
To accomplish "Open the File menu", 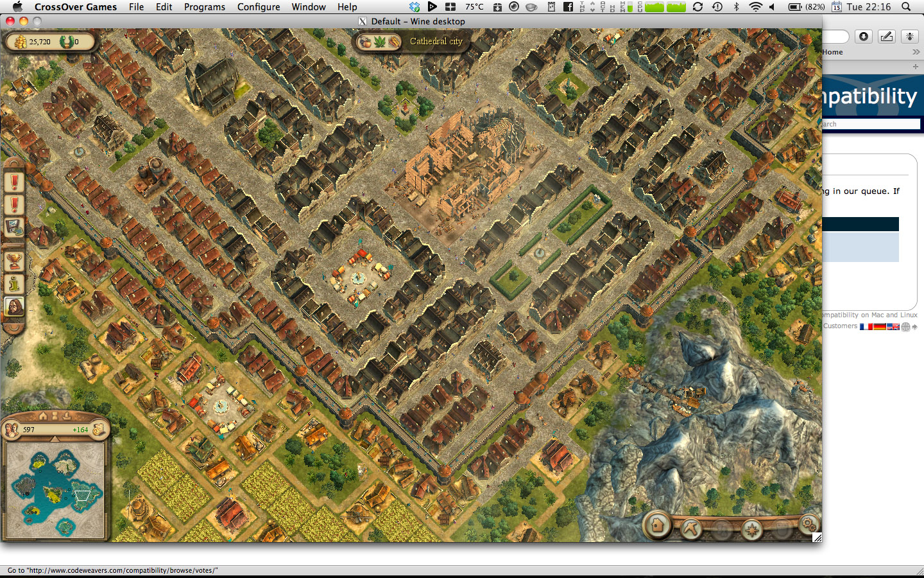I will pos(136,6).
